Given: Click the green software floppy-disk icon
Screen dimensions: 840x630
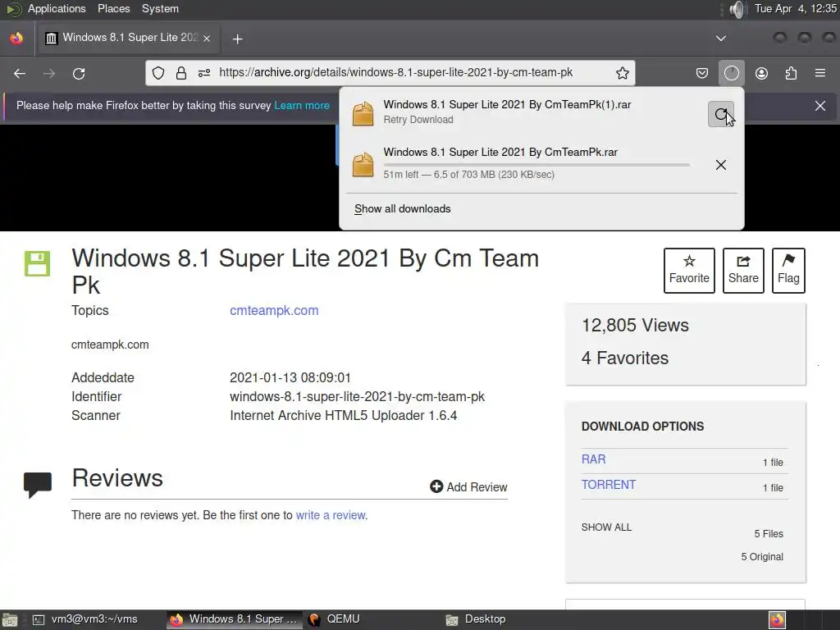Looking at the screenshot, I should 37,263.
